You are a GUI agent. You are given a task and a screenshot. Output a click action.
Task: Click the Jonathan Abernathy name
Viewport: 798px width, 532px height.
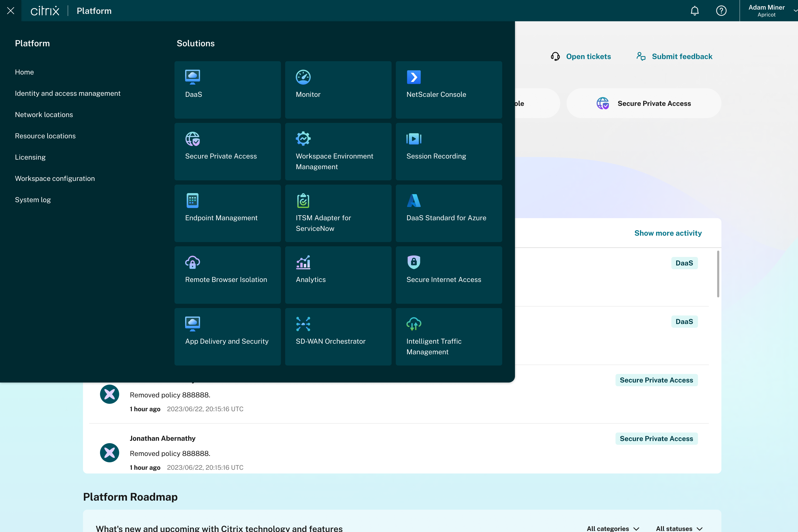tap(163, 438)
